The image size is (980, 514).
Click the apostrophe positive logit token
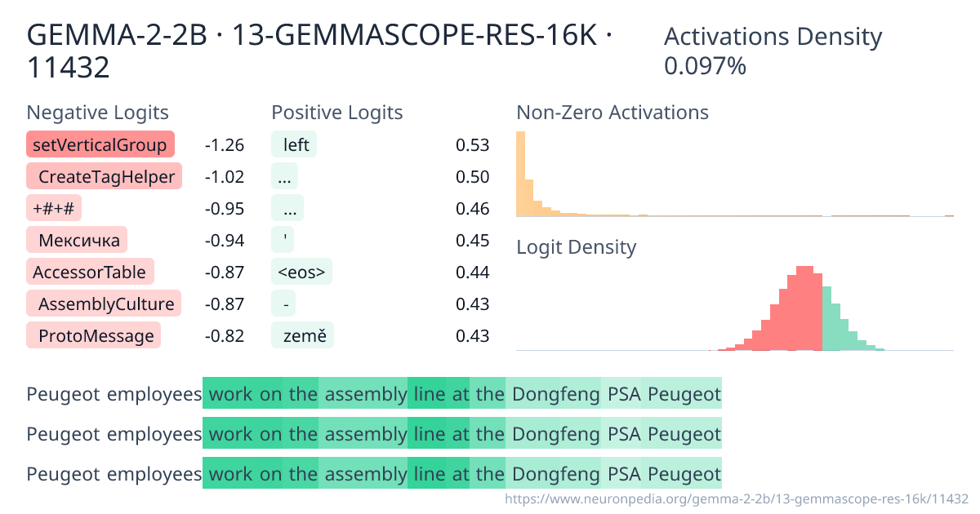[283, 241]
